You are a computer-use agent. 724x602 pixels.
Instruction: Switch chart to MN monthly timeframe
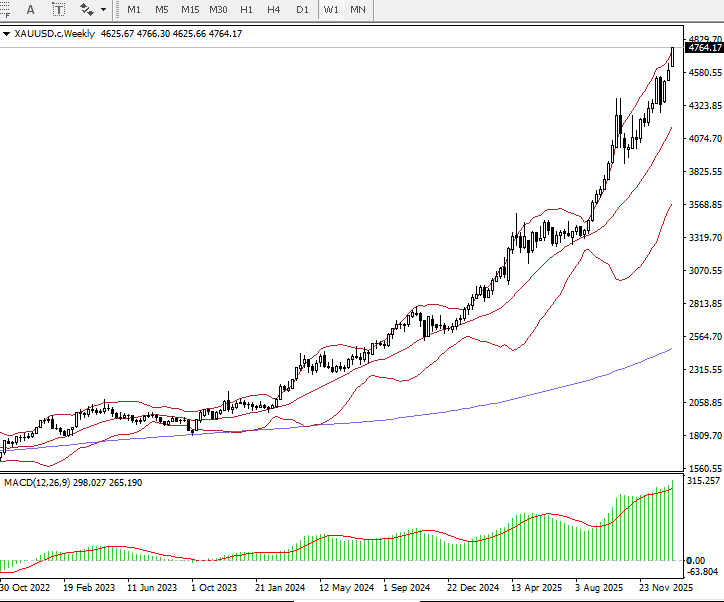pos(358,10)
